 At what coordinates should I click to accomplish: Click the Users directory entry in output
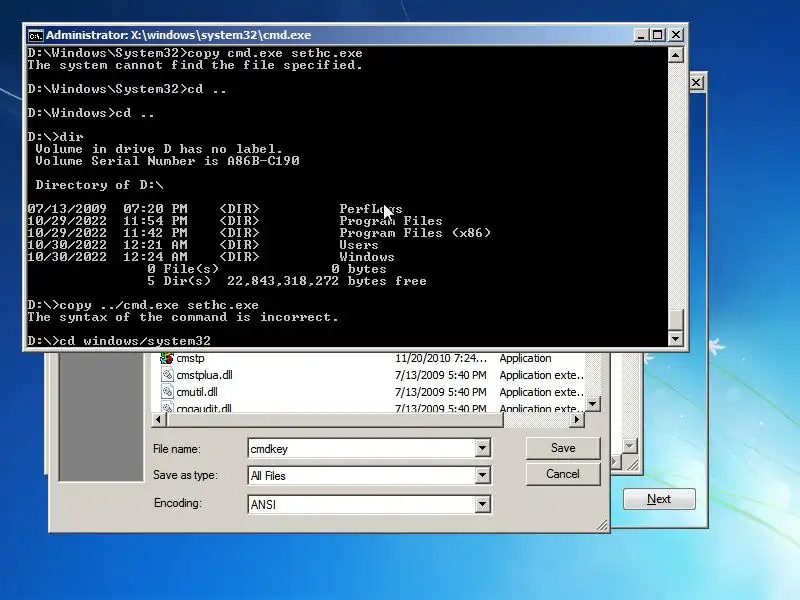(359, 245)
